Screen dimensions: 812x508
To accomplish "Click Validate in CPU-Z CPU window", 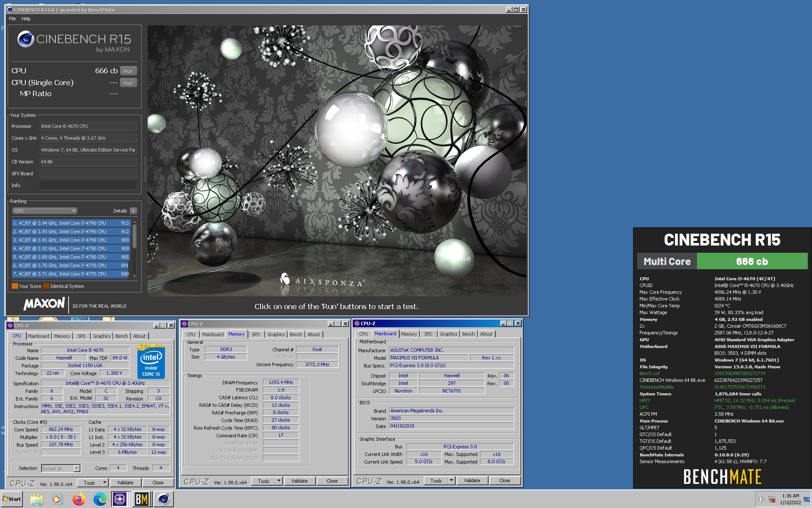I will 125,483.
